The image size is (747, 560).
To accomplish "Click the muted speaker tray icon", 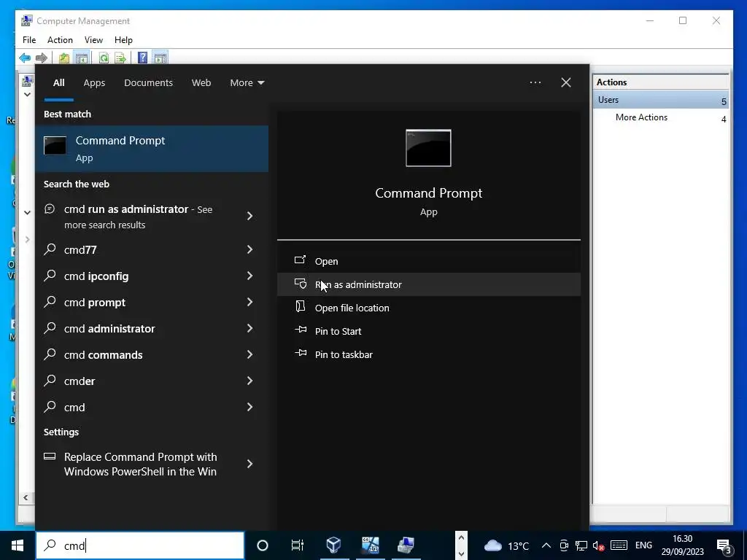I will point(598,545).
